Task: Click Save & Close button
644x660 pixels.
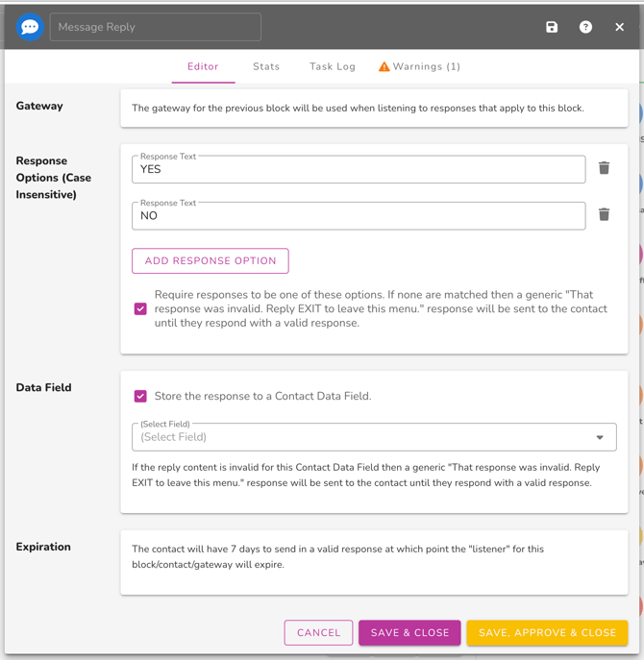Action: click(x=409, y=633)
